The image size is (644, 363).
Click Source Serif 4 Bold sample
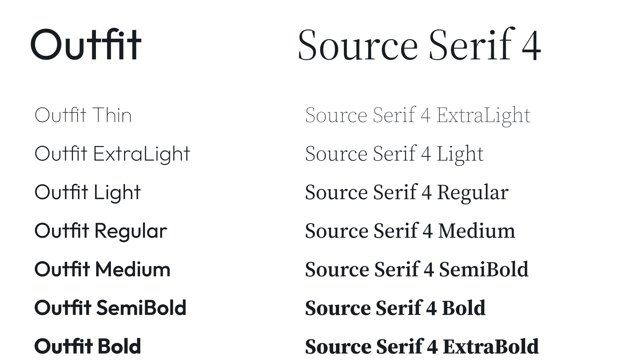(x=395, y=308)
